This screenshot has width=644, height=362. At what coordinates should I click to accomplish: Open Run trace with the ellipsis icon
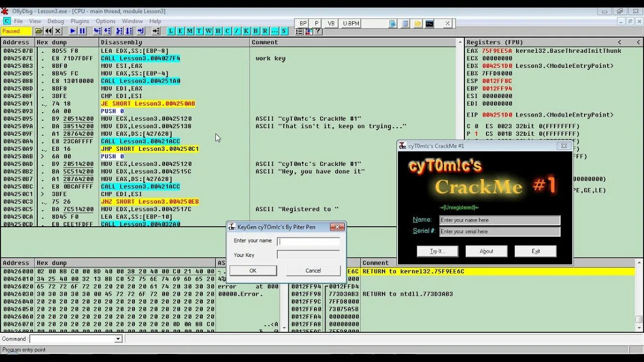point(275,31)
